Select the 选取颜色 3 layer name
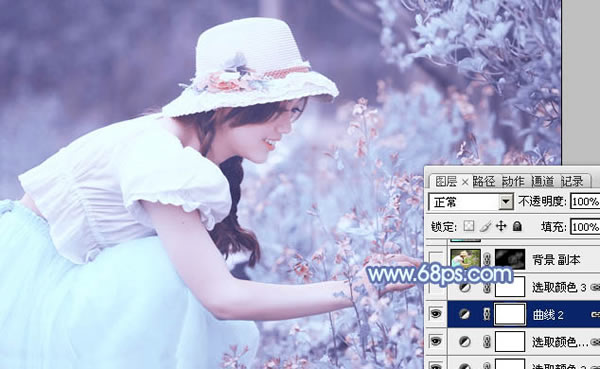The image size is (600, 369). pos(559,287)
